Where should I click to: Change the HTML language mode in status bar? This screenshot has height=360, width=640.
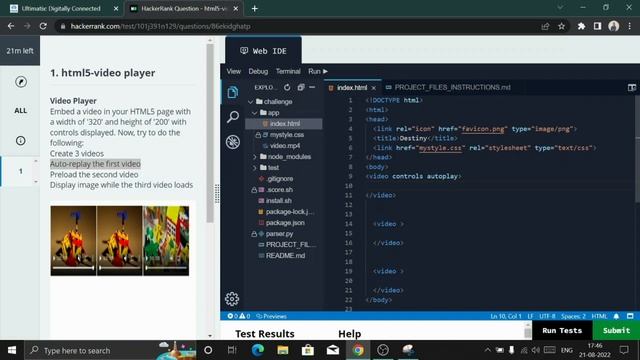(x=599, y=316)
